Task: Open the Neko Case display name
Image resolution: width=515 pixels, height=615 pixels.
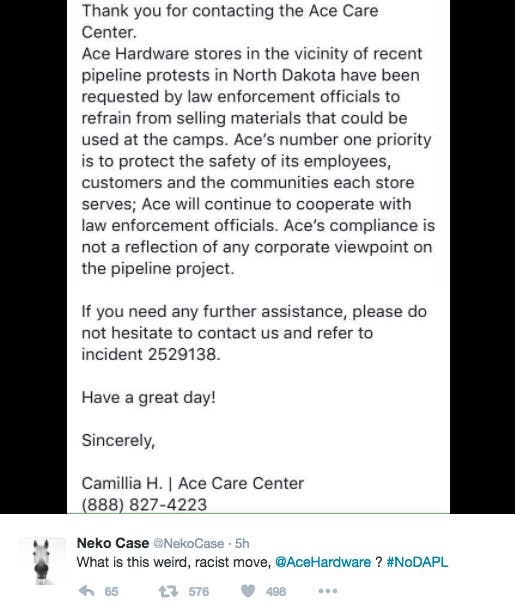Action: click(113, 543)
